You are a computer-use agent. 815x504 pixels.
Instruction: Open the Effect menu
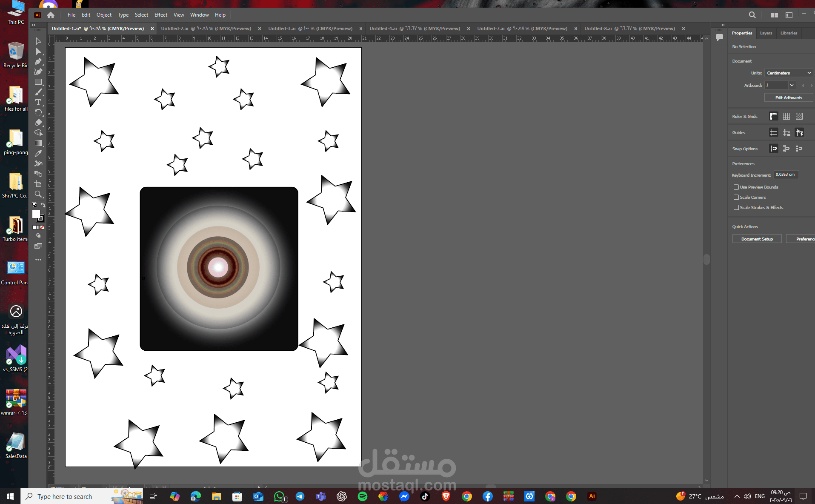[161, 15]
